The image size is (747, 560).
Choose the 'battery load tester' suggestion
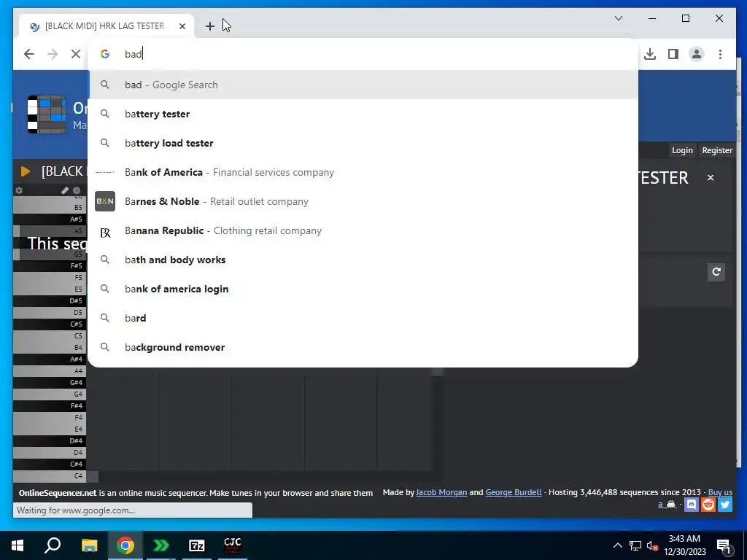363,143
